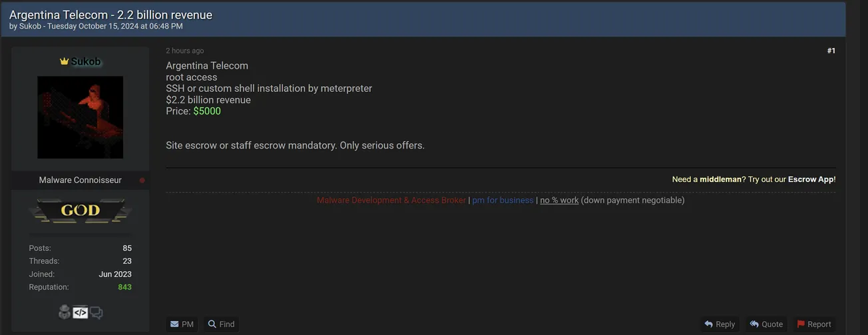Image resolution: width=868 pixels, height=335 pixels.
Task: Click the "no % work" underlined signature text
Action: tap(558, 200)
